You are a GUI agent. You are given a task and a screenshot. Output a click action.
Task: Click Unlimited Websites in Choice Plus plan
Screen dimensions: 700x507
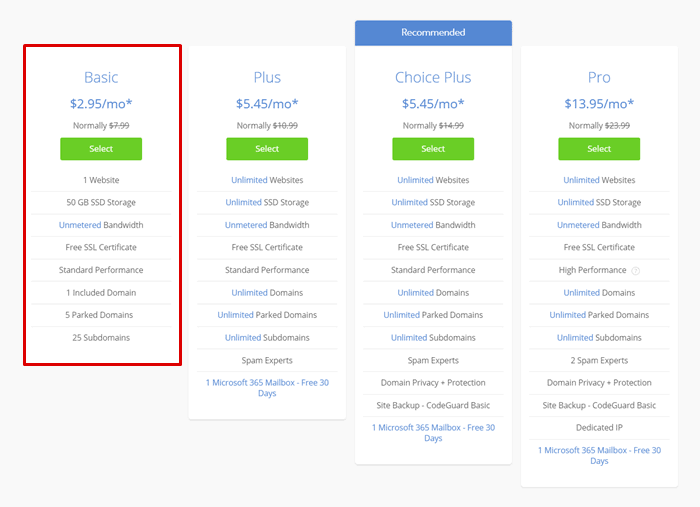433,180
